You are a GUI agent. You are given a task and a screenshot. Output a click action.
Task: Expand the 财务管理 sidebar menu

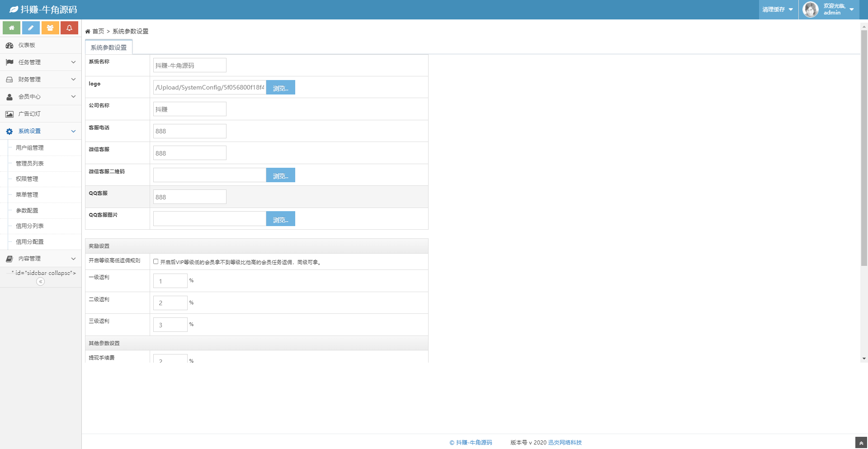[x=41, y=80]
